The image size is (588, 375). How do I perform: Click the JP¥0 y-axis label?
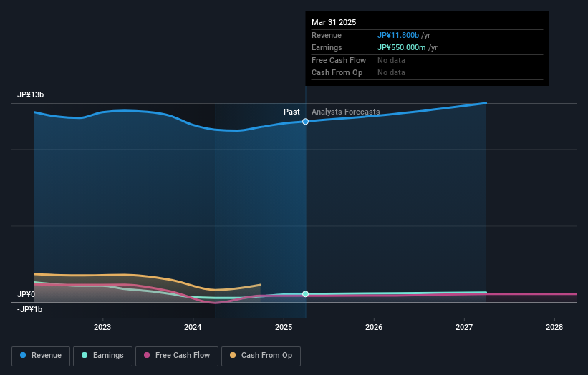26,294
